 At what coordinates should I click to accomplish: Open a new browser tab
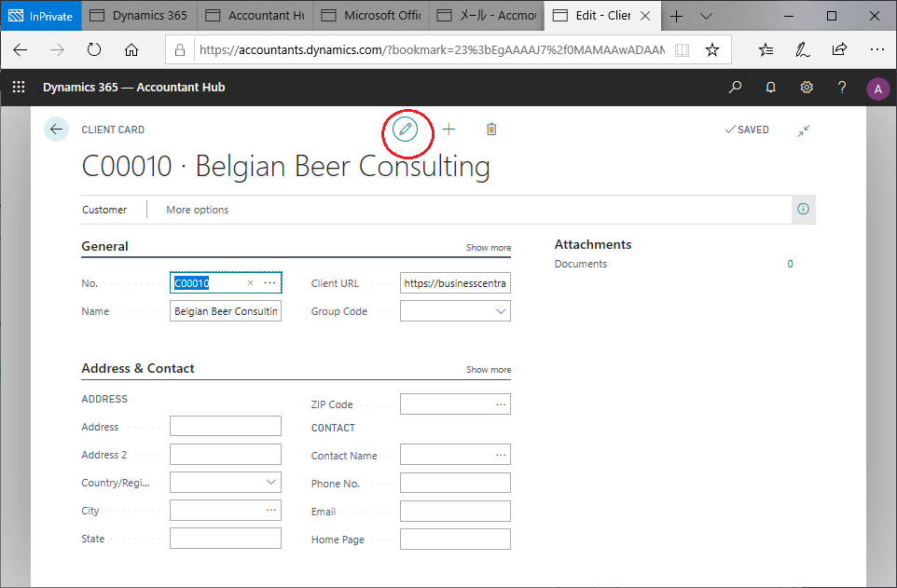[676, 16]
